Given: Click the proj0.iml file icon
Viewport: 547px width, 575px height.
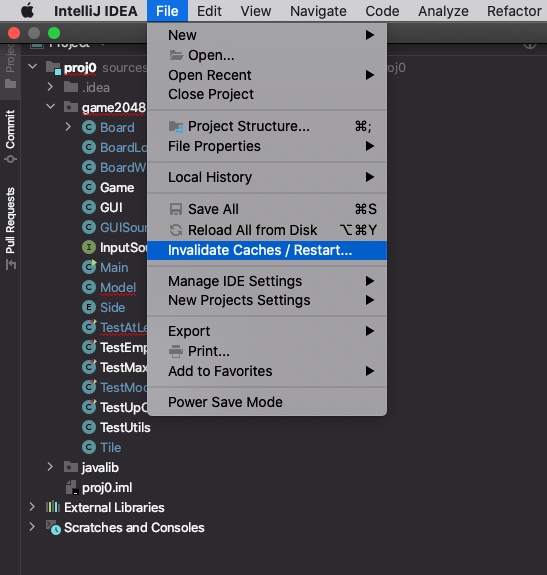Looking at the screenshot, I should click(72, 487).
